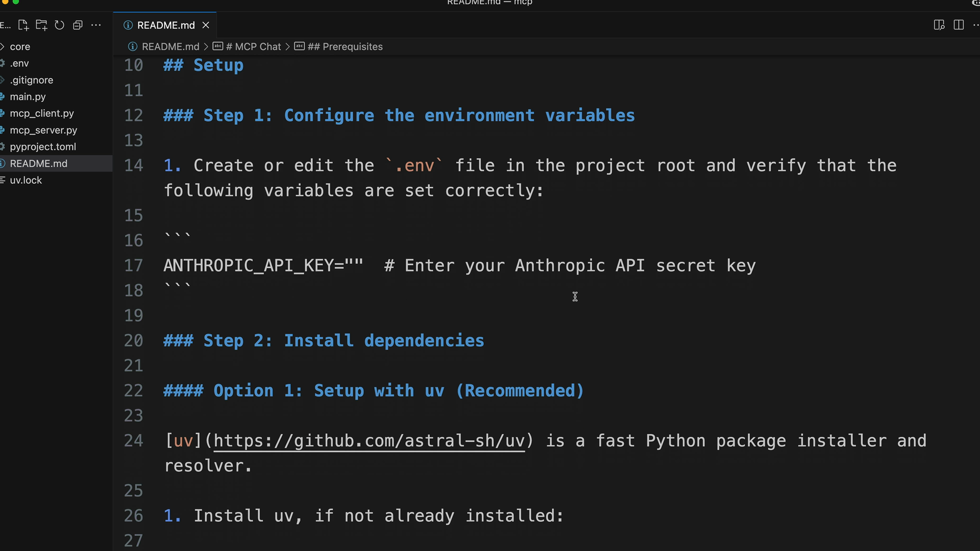Collapse all folders in the explorer

pyautogui.click(x=78, y=25)
